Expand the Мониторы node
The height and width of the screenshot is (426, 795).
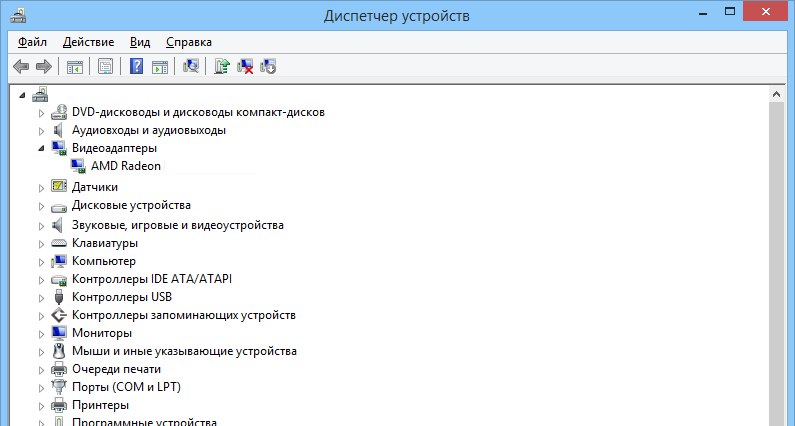pos(42,334)
